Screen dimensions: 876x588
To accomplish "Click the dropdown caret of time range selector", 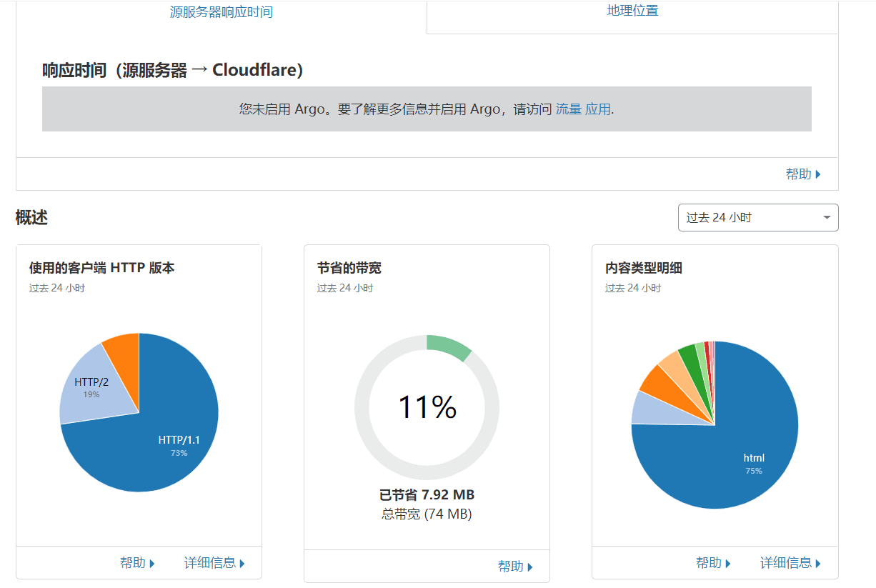I will click(827, 218).
